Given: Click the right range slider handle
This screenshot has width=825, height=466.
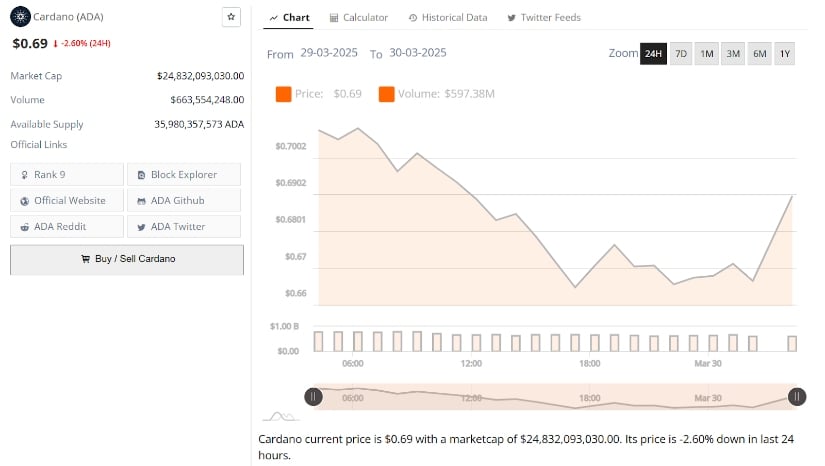Looking at the screenshot, I should 797,397.
